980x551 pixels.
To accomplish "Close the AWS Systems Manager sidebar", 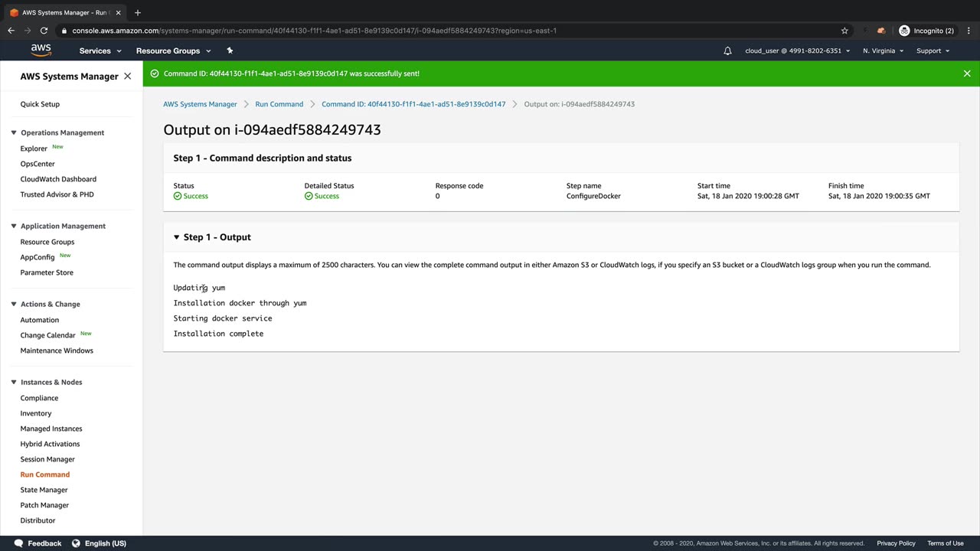I will 127,77.
